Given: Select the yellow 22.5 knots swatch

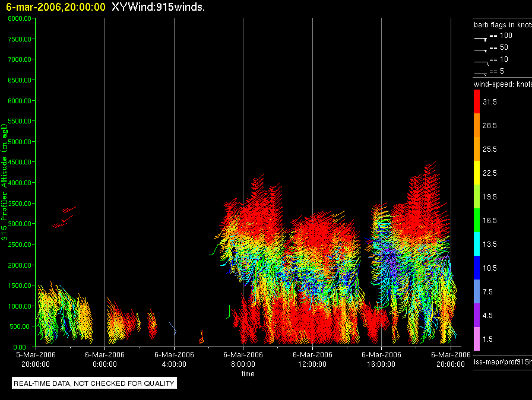Looking at the screenshot, I should point(477,173).
